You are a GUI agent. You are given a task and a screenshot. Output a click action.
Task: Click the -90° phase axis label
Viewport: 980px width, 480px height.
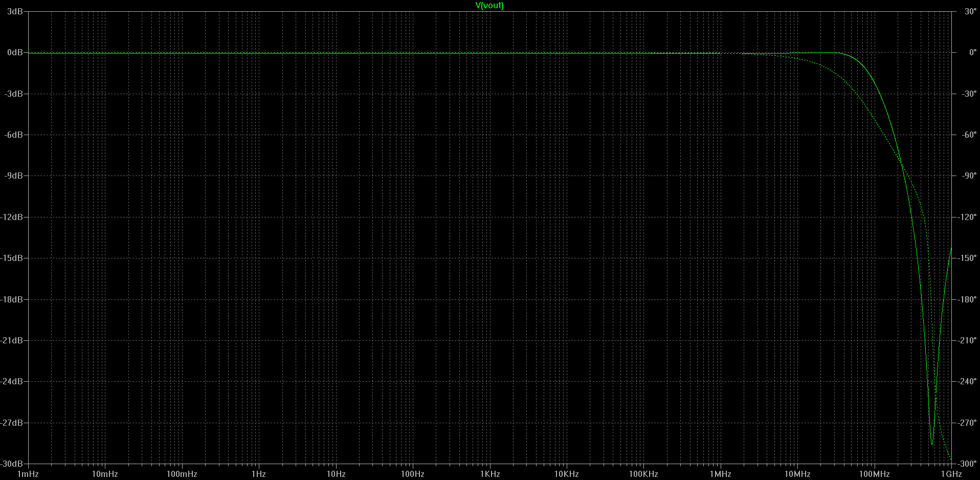click(x=969, y=176)
